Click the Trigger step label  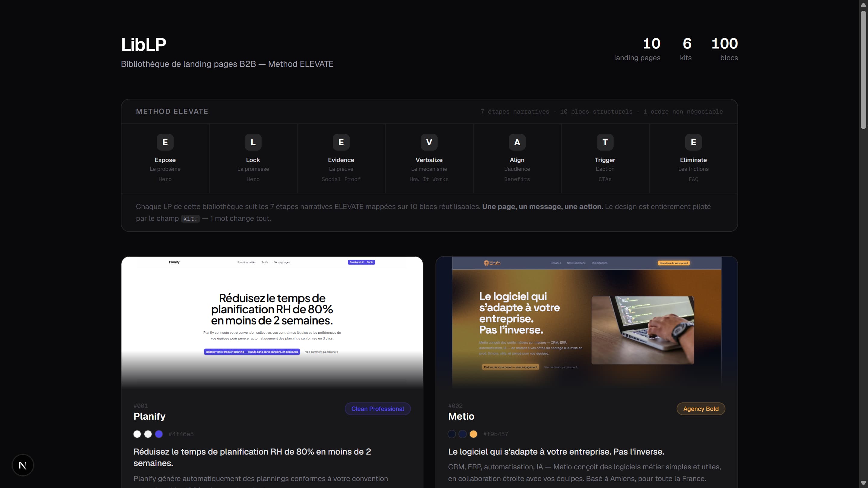point(605,160)
